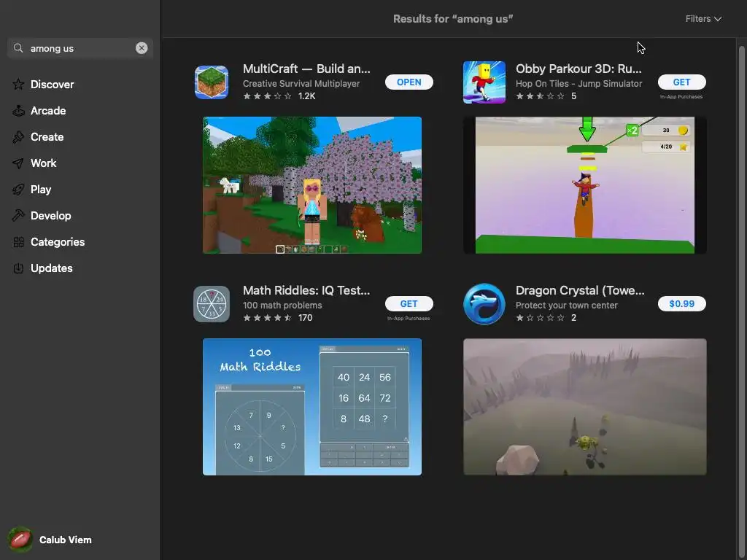Image resolution: width=747 pixels, height=560 pixels.
Task: Open the Discover section star icon
Action: pos(18,85)
